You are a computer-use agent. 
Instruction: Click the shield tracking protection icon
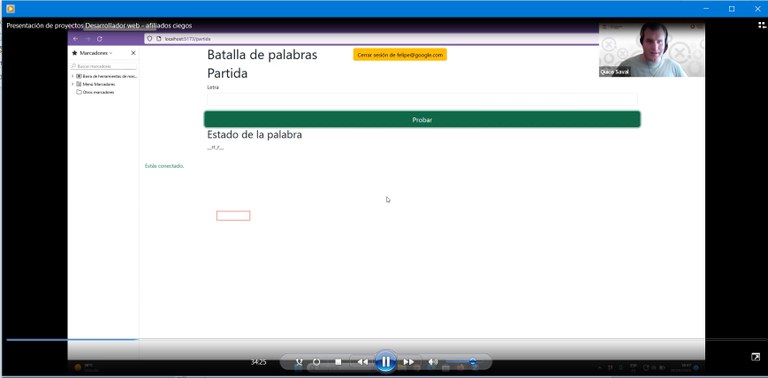click(150, 39)
